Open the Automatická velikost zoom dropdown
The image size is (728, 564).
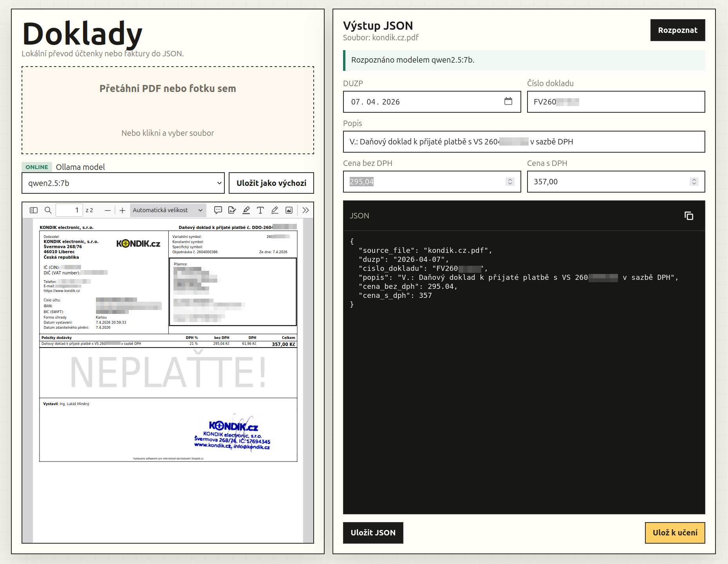click(x=168, y=210)
